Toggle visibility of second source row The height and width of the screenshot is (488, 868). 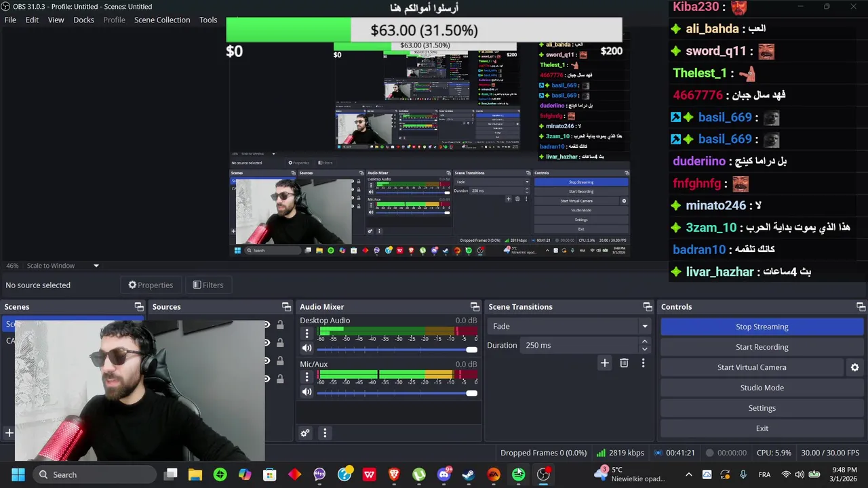(267, 342)
